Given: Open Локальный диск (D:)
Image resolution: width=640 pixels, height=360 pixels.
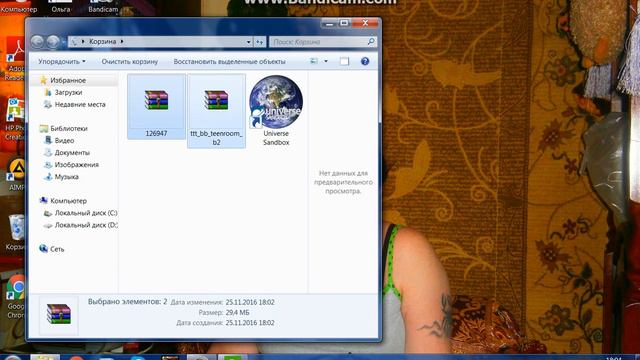Looking at the screenshot, I should pyautogui.click(x=86, y=225).
